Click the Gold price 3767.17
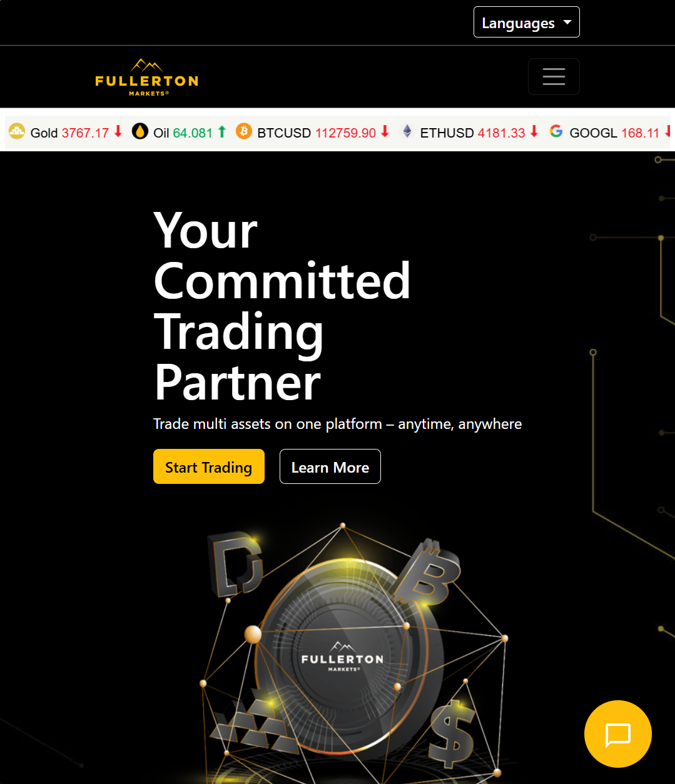Screen dimensions: 675x784 86,133
